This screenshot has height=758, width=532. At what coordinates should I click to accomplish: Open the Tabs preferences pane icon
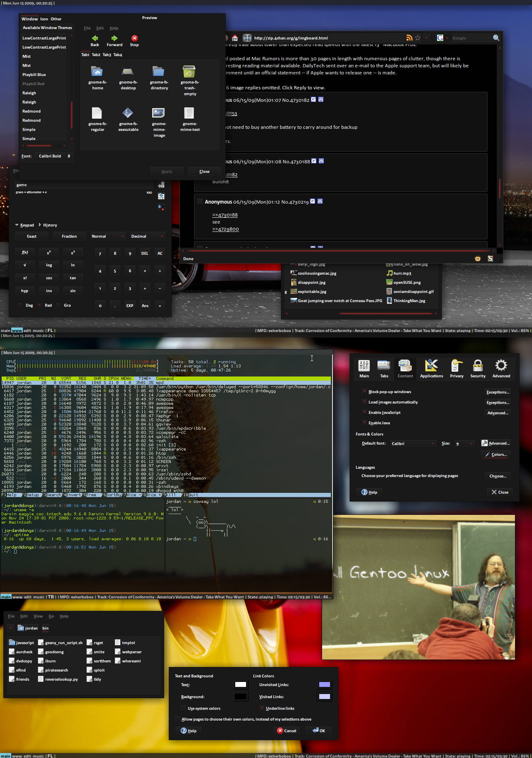384,366
